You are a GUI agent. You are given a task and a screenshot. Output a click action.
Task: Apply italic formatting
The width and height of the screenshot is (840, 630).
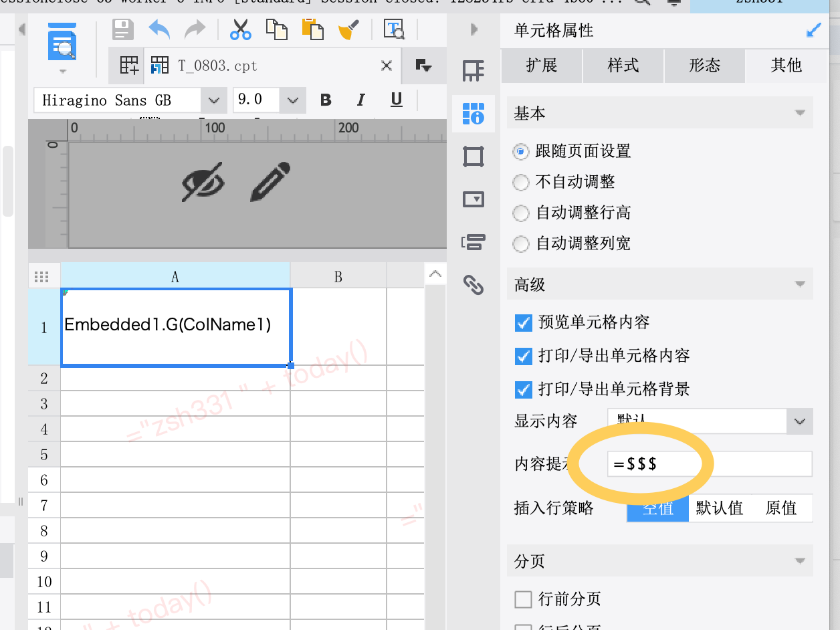pos(361,100)
